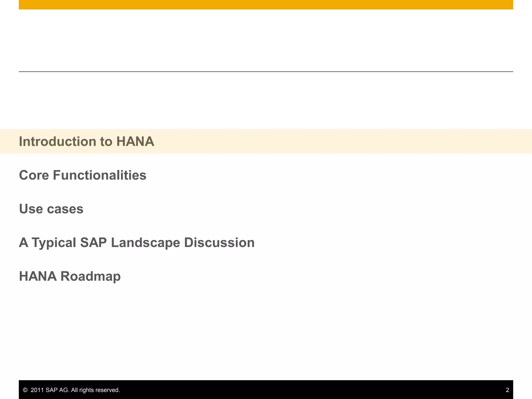Click the word Functionalities
The width and height of the screenshot is (532, 399).
click(99, 175)
